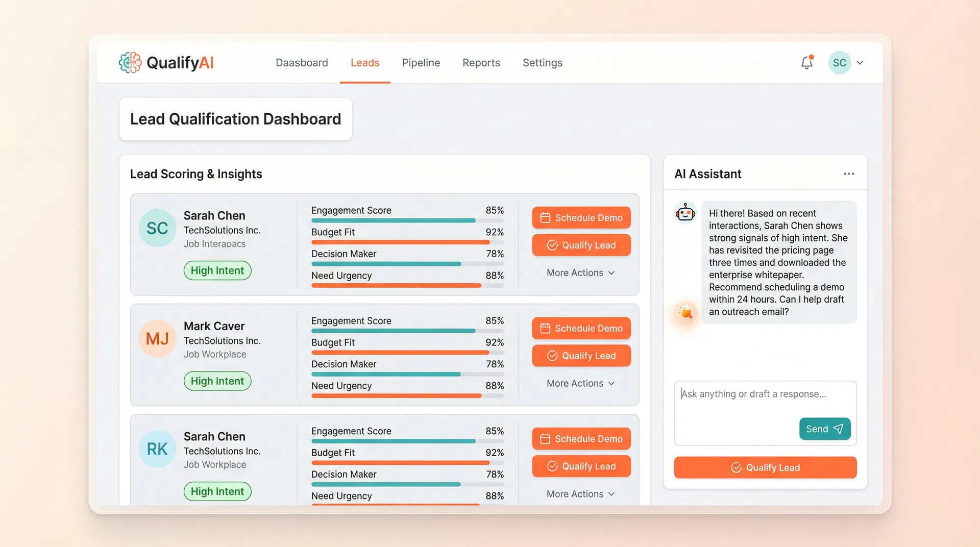This screenshot has width=980, height=547.
Task: Click High Intent badge on Mark Caver
Action: [217, 381]
